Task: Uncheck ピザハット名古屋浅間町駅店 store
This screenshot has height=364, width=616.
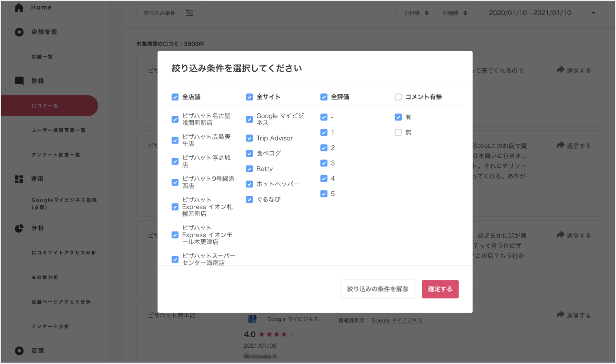Action: (175, 119)
